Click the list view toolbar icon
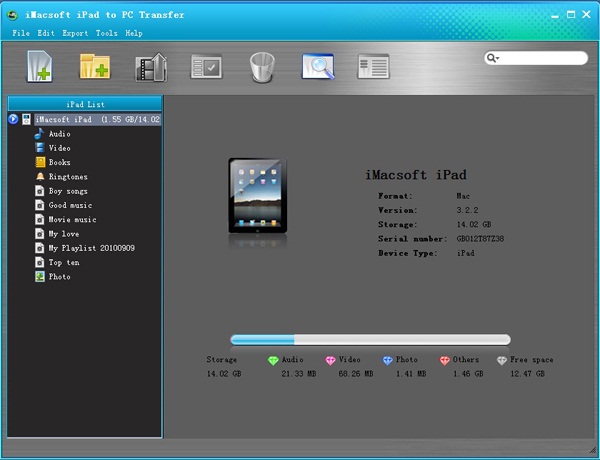This screenshot has width=600, height=460. pos(373,67)
